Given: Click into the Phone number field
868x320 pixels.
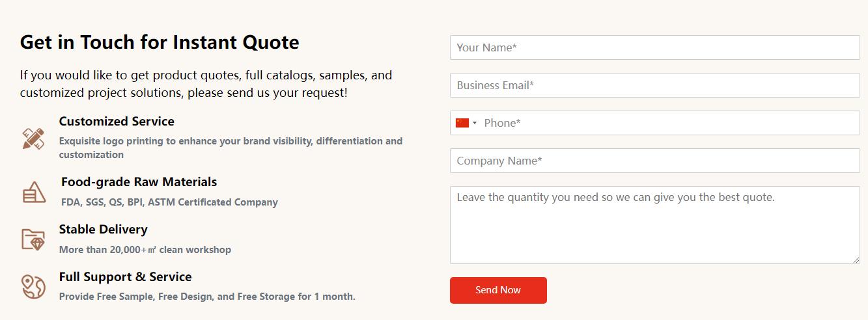Looking at the screenshot, I should click(x=669, y=123).
